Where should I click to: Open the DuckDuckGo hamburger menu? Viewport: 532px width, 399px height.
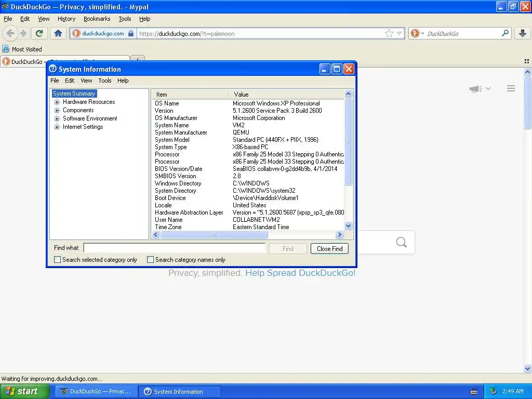pyautogui.click(x=511, y=88)
